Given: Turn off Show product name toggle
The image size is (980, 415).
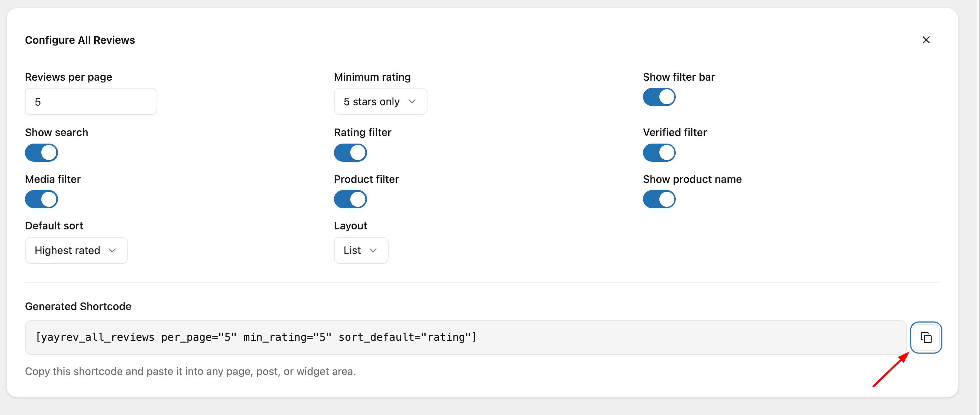Looking at the screenshot, I should point(659,199).
